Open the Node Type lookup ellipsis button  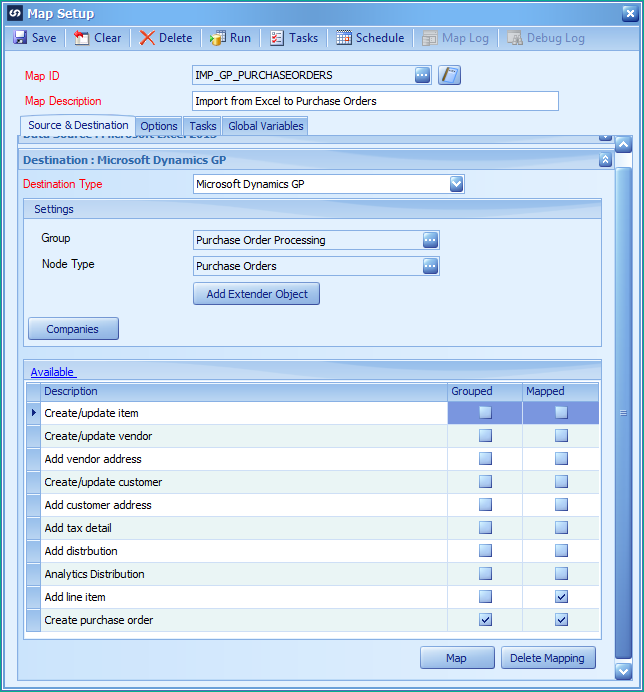coord(430,266)
